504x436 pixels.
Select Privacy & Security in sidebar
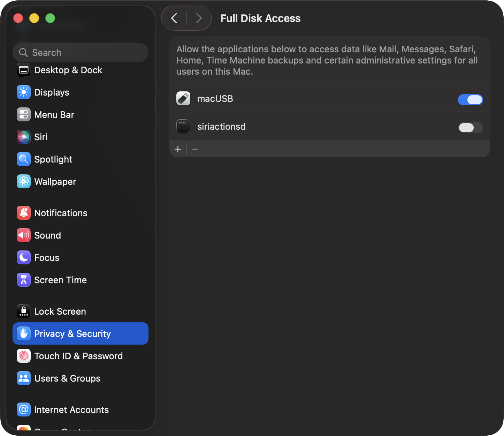coord(81,333)
